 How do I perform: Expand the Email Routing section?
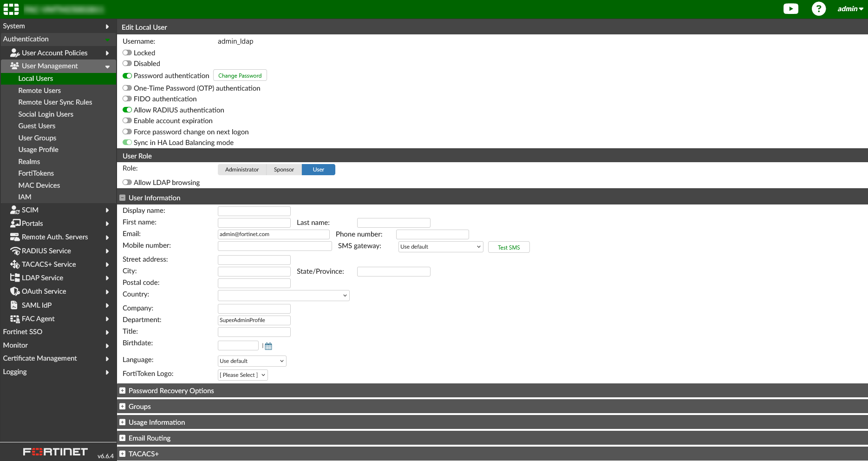[x=123, y=438]
